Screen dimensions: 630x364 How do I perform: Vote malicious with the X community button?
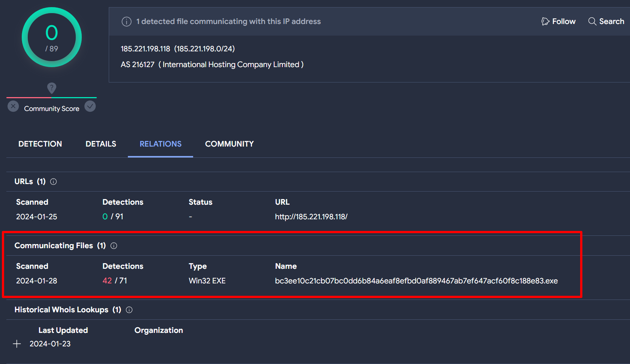[x=13, y=106]
